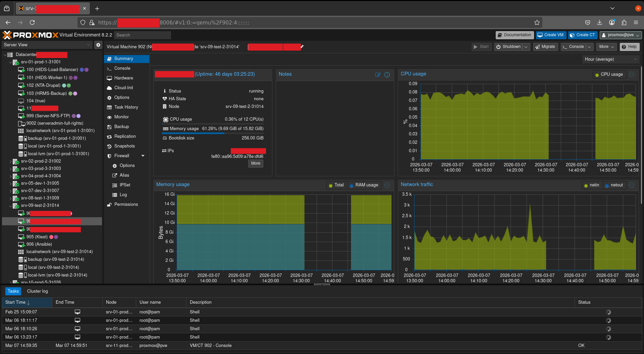Image resolution: width=644 pixels, height=354 pixels.
Task: Click the VM 102 NTA-Drupal icon
Action: click(21, 85)
